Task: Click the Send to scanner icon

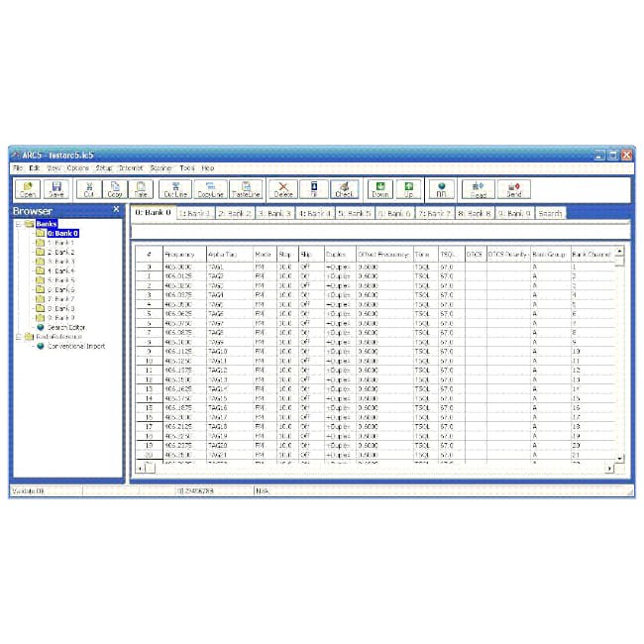Action: coord(513,189)
